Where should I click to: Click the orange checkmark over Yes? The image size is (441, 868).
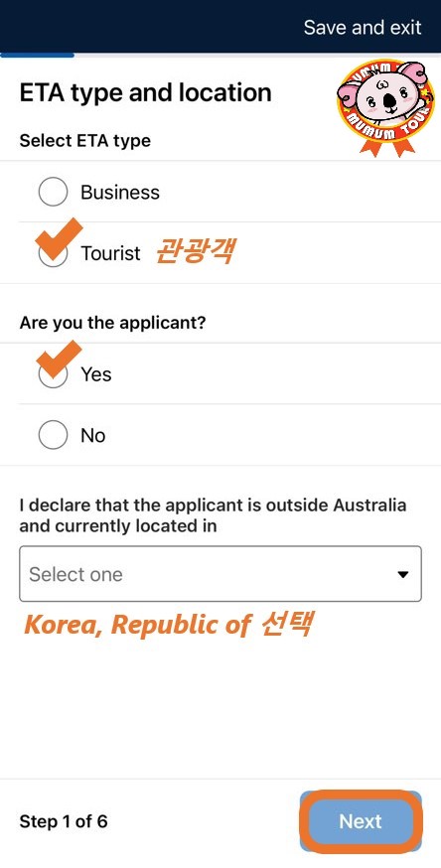pos(60,360)
